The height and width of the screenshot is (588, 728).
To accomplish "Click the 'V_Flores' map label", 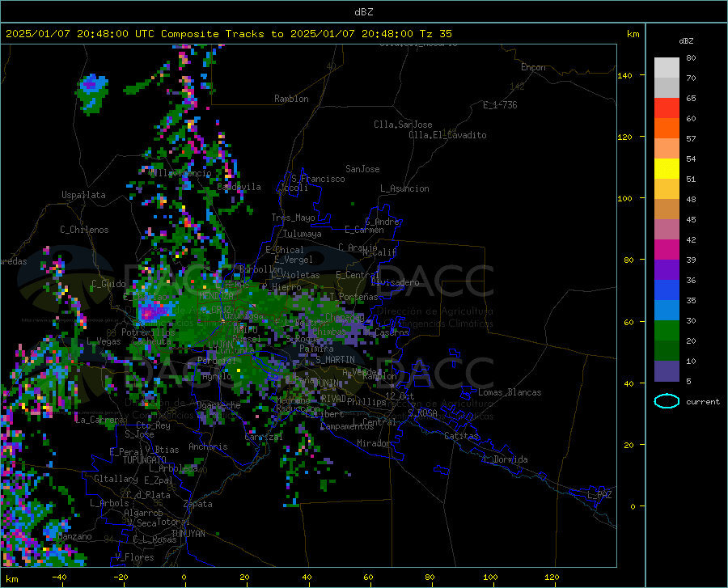I will pos(134,557).
